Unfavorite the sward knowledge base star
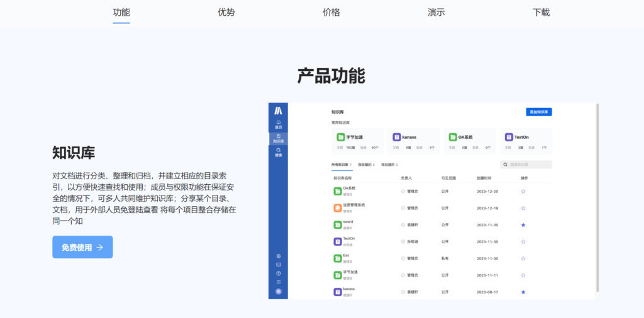Viewport: 644px width, 318px height. [523, 224]
